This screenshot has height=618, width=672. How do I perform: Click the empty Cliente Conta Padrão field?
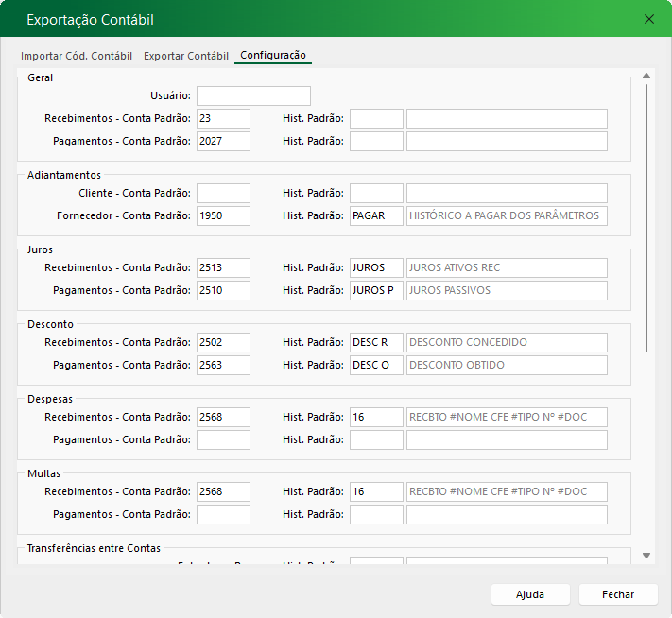click(224, 193)
